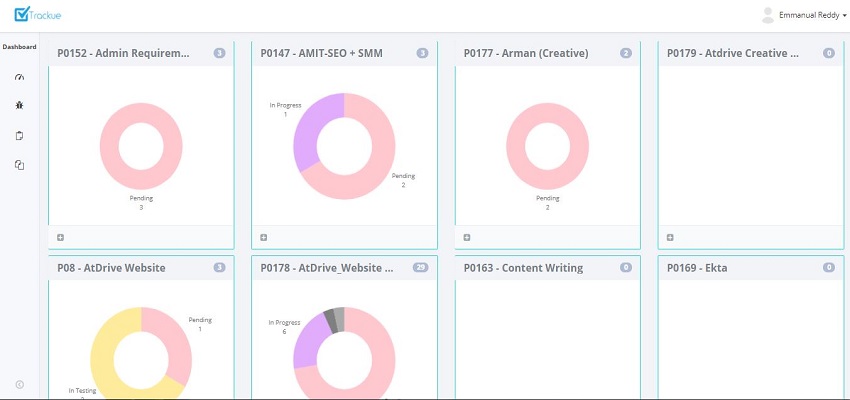Open the P0147 - AMIT-SEO + SMM project title
Screen dimensions: 850x400
point(321,53)
